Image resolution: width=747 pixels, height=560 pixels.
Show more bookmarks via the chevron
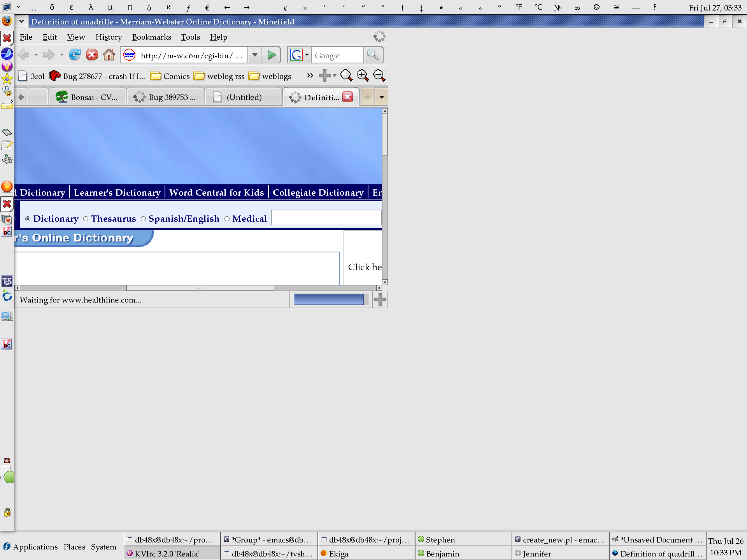(x=310, y=75)
